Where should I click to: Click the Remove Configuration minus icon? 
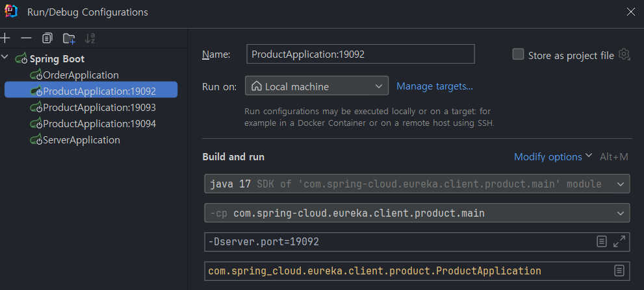(26, 38)
